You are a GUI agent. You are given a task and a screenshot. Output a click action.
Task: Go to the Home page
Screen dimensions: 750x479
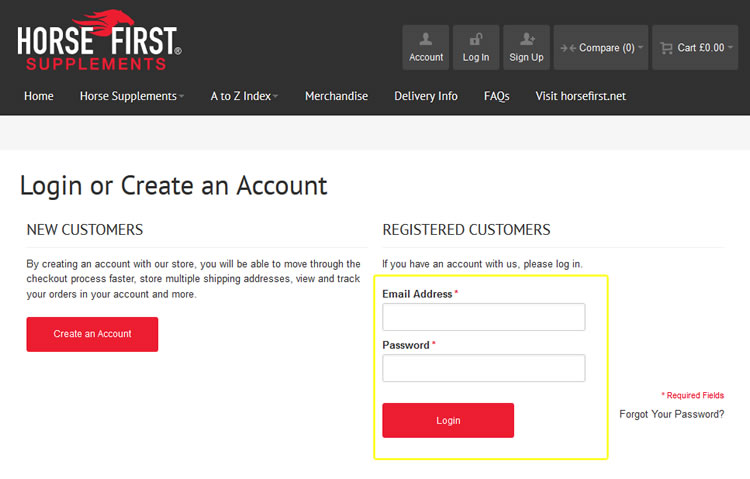pyautogui.click(x=39, y=96)
